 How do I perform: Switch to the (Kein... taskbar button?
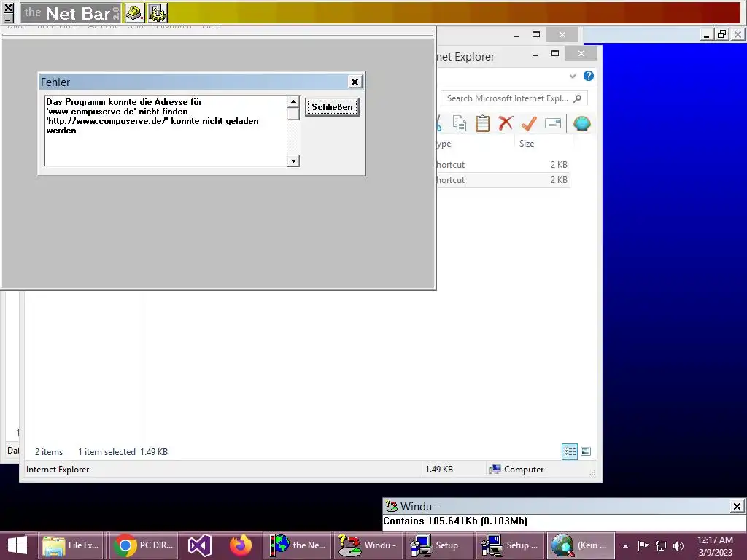click(x=580, y=545)
